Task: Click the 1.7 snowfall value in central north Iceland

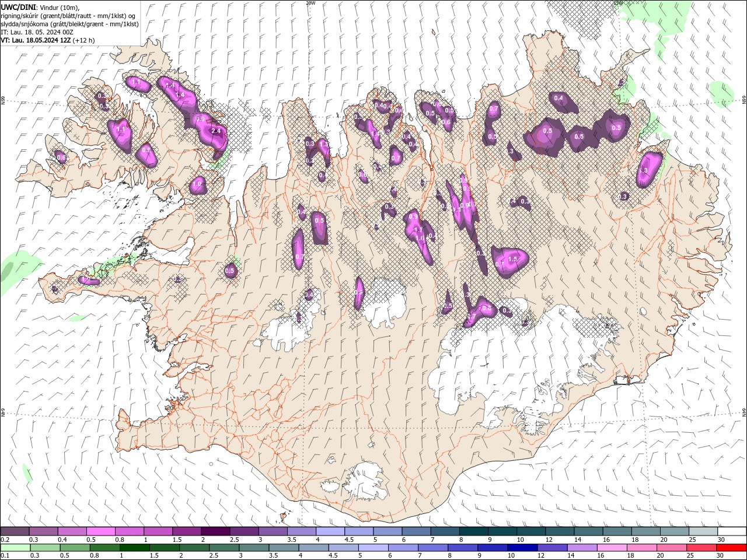Action: [418, 230]
